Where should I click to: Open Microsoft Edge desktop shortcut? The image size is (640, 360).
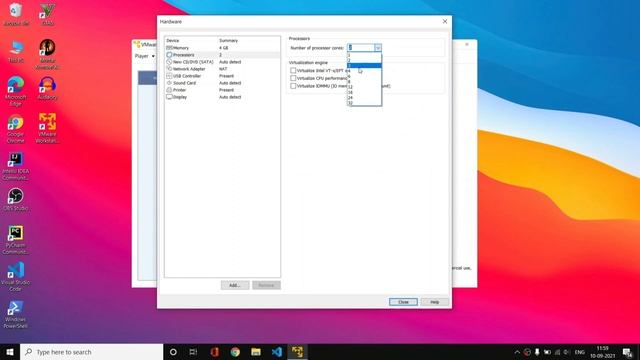point(16,91)
